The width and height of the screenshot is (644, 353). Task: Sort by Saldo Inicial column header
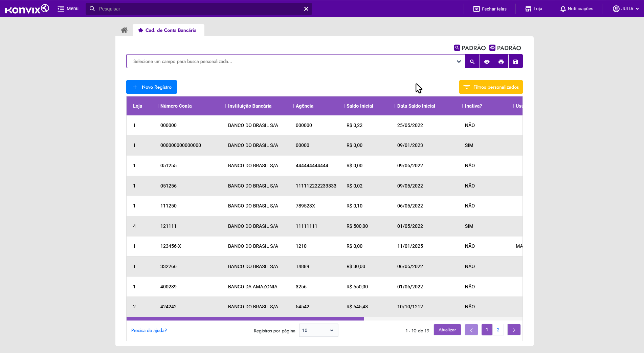click(360, 106)
